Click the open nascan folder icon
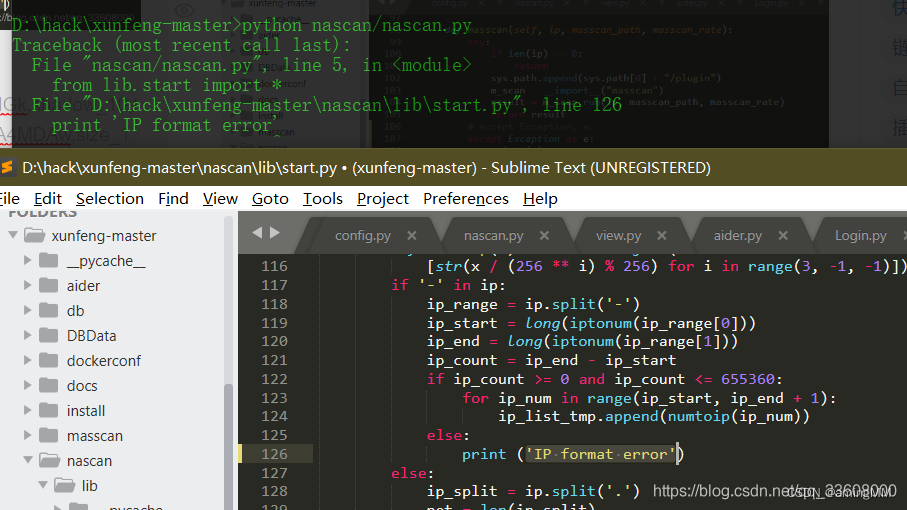The image size is (907, 510). (x=49, y=460)
